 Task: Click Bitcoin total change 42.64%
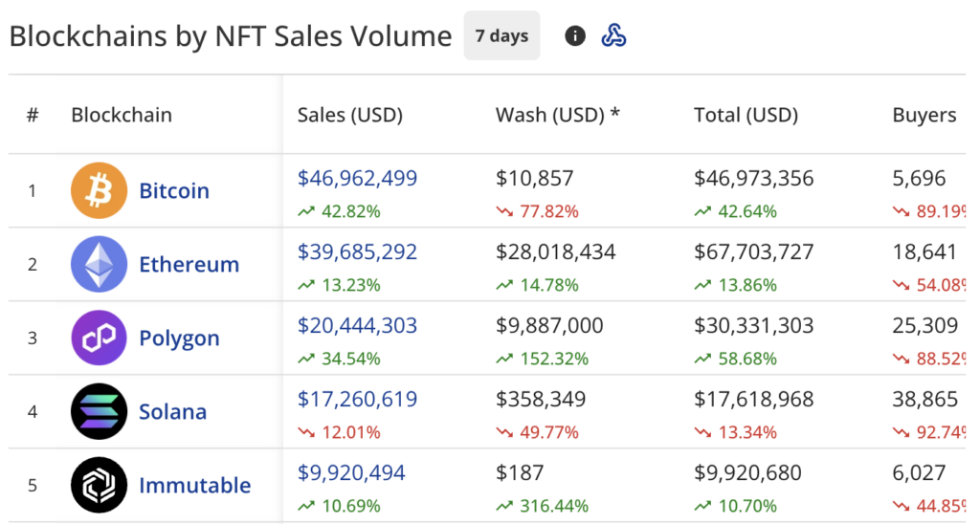coord(736,211)
